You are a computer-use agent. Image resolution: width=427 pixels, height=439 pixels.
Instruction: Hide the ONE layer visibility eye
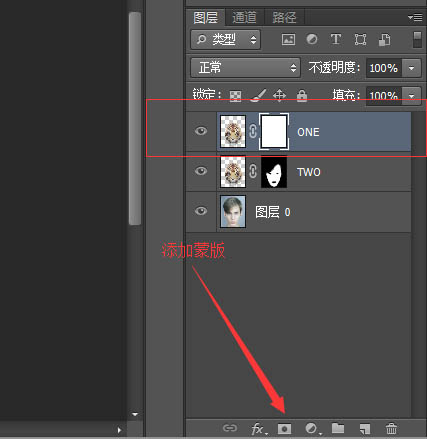point(201,131)
